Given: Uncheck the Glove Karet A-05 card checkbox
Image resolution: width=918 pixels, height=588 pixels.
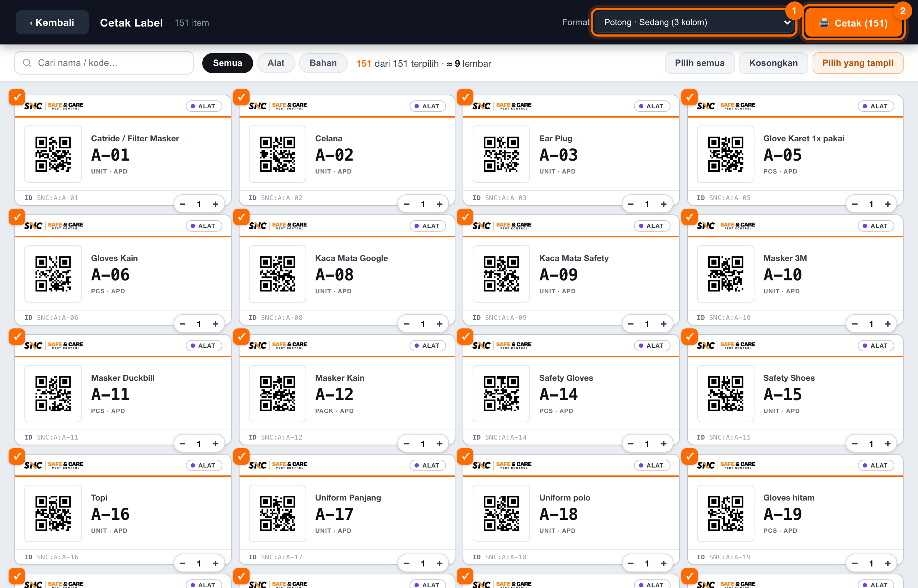Looking at the screenshot, I should 689,98.
